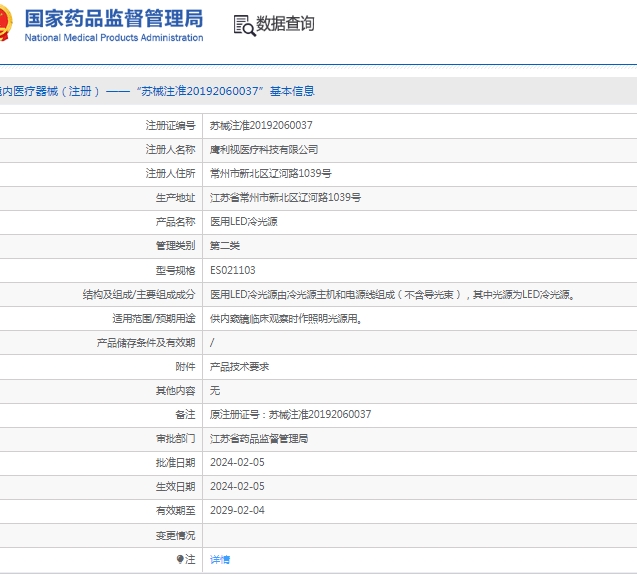Screen dimensions: 637x578
Task: Select the 变更情况 label
Action: [176, 536]
